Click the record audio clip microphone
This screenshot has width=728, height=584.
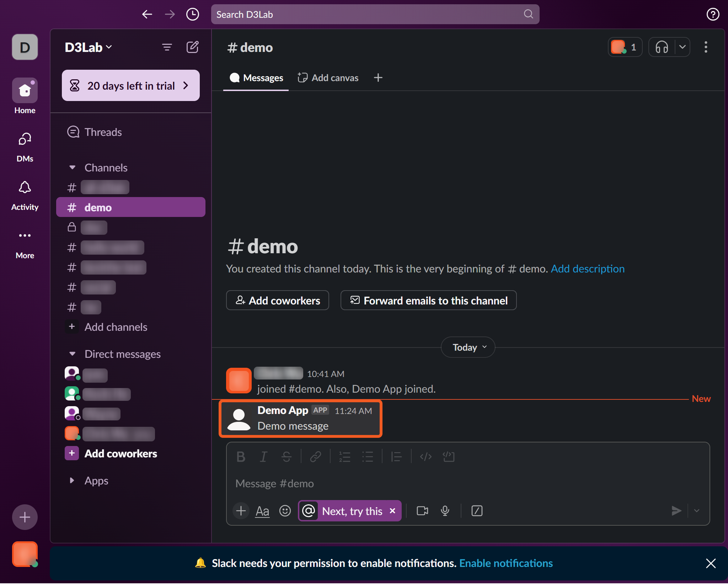445,511
